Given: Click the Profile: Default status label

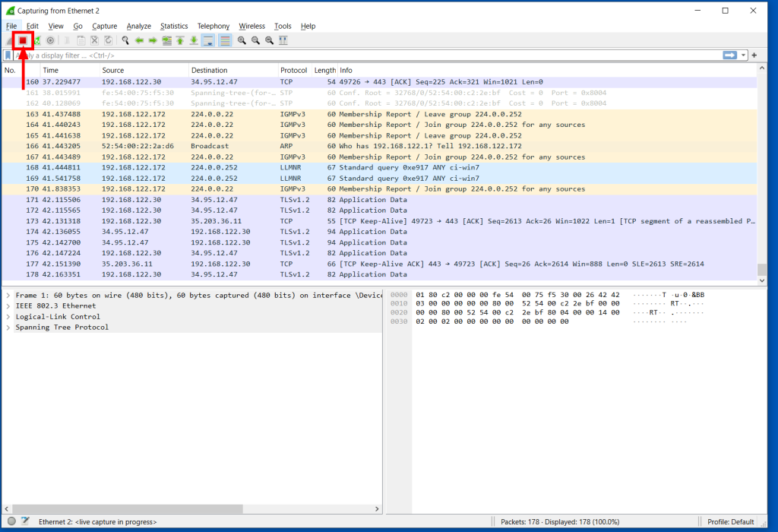Looking at the screenshot, I should (730, 522).
